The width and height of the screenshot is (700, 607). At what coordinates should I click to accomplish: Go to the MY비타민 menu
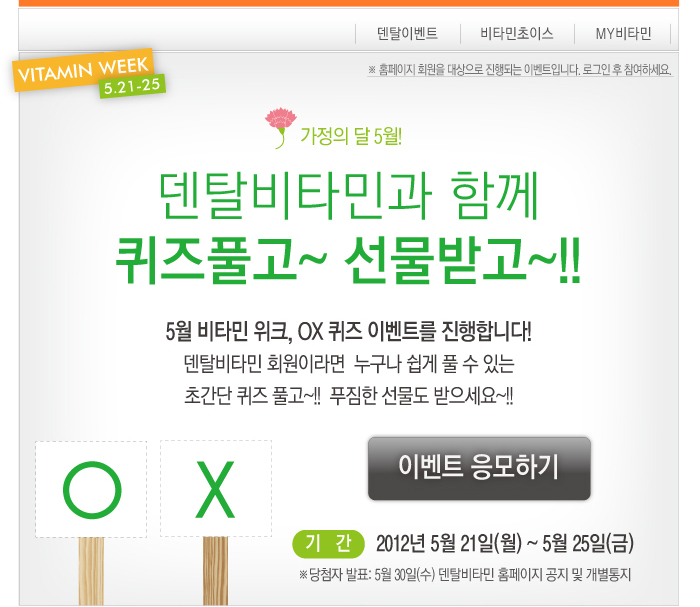(x=623, y=33)
